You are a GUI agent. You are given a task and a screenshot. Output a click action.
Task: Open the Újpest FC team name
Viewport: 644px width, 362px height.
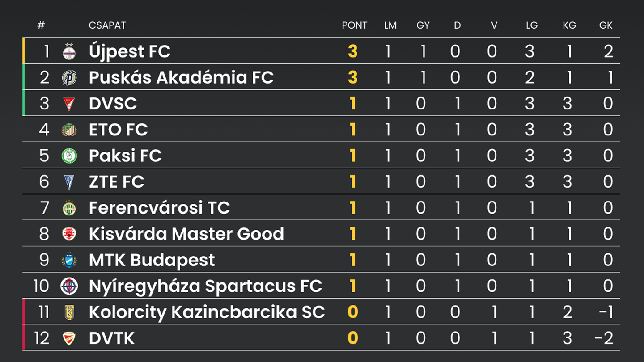130,52
